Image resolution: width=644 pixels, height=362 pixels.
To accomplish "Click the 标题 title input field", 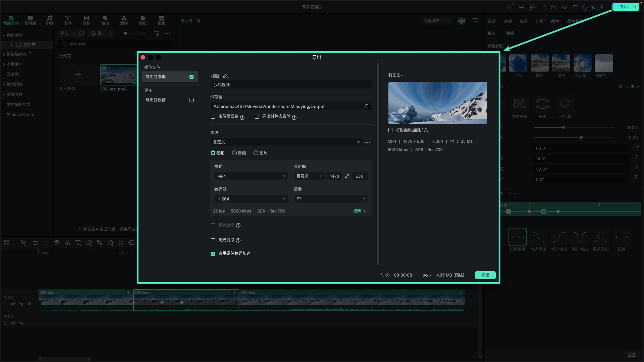I will 291,85.
